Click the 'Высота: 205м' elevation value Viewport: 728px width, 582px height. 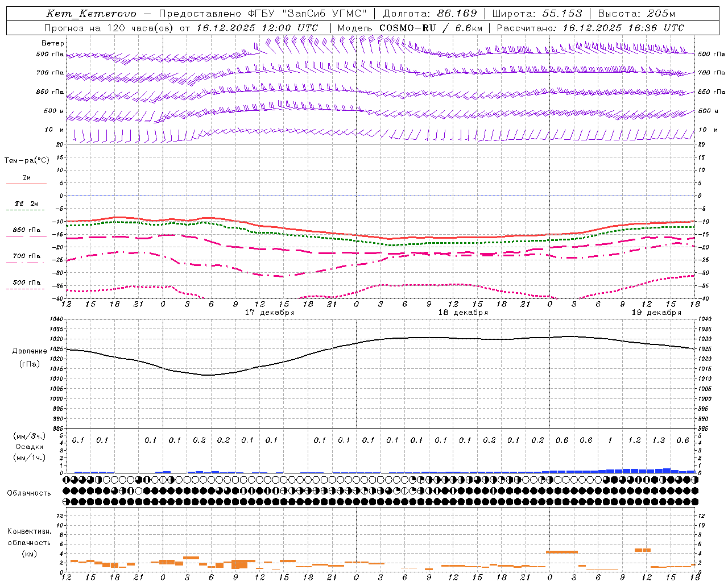[x=636, y=14]
